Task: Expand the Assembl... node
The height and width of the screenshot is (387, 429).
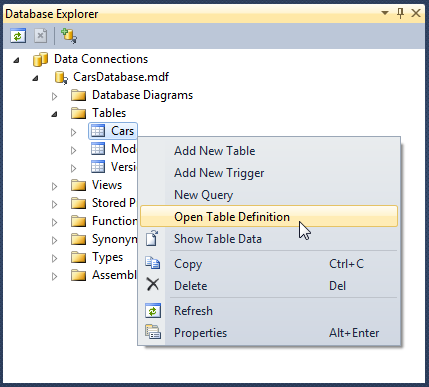Action: (x=55, y=277)
